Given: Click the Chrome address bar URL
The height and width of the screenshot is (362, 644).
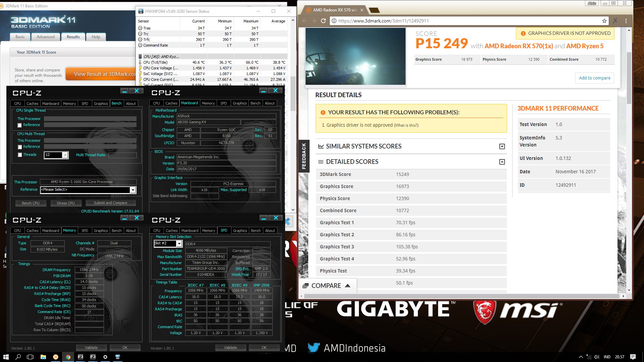Looking at the screenshot, I should 384,21.
